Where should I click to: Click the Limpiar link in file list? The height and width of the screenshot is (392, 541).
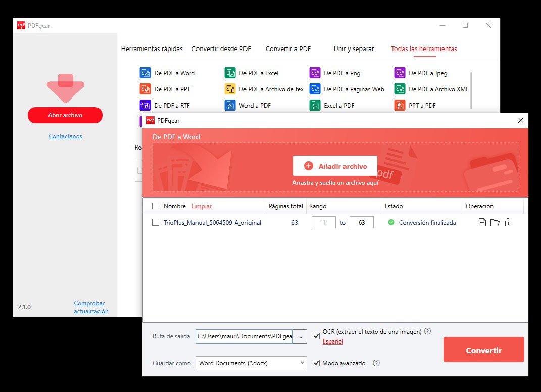(x=202, y=206)
